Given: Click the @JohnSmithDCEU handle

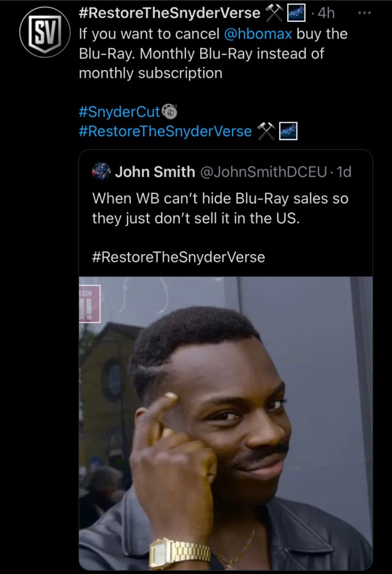Looking at the screenshot, I should click(x=263, y=172).
